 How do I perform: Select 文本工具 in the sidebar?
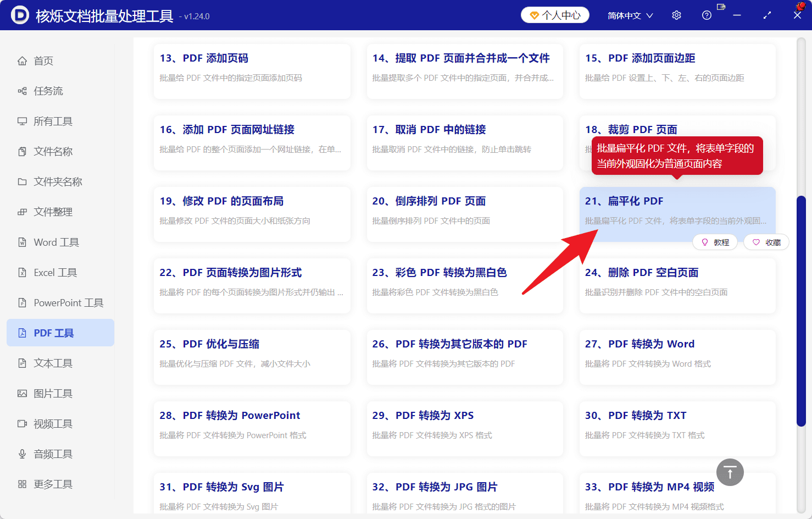(x=60, y=363)
